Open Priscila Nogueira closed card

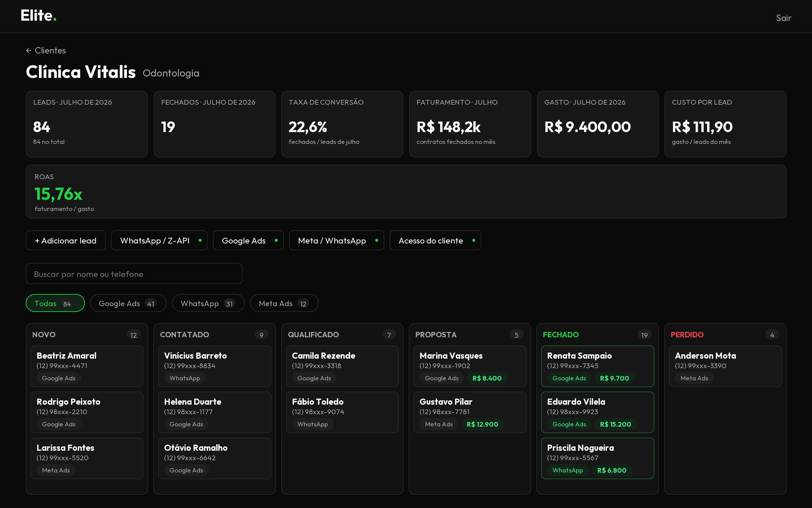597,458
